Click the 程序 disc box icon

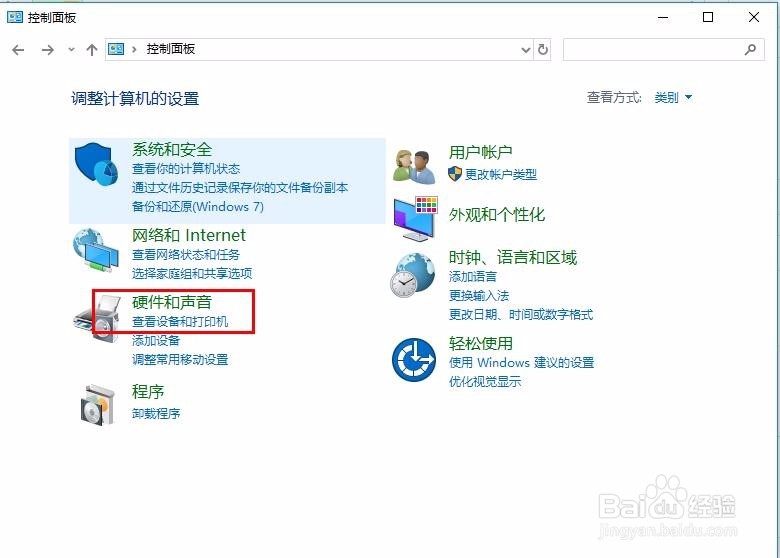tap(98, 405)
